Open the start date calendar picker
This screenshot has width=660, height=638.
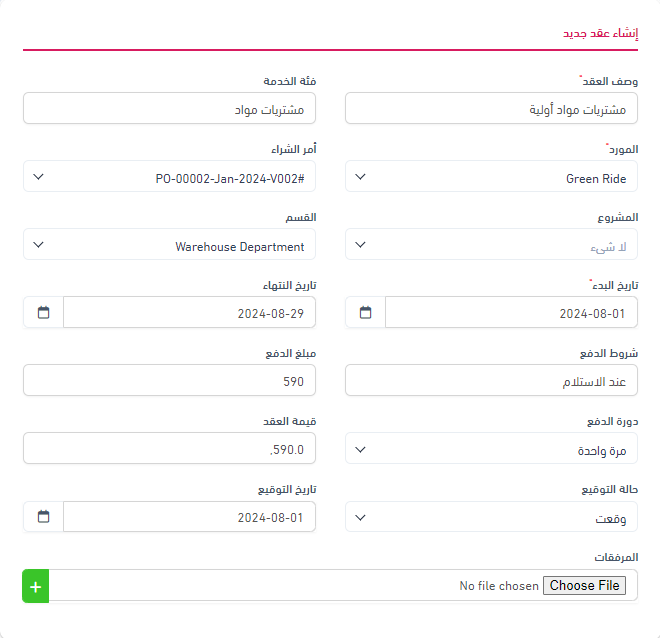click(366, 313)
